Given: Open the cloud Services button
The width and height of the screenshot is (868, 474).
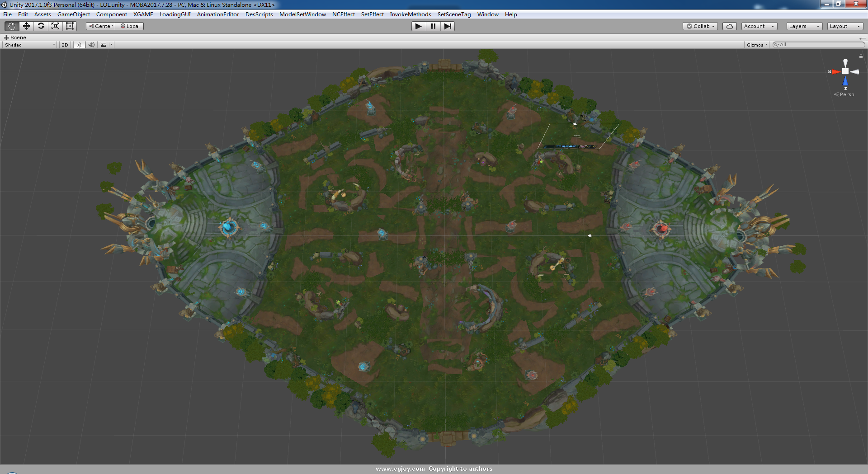Looking at the screenshot, I should pos(729,26).
